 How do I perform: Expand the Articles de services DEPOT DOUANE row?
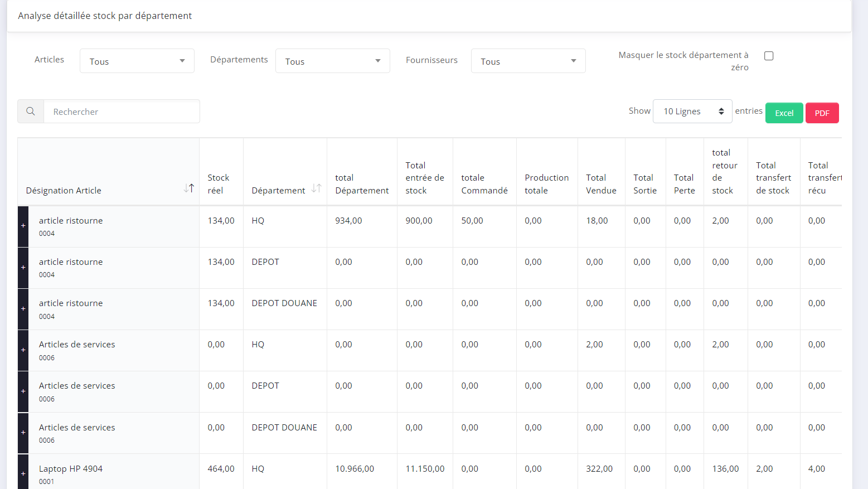23,432
